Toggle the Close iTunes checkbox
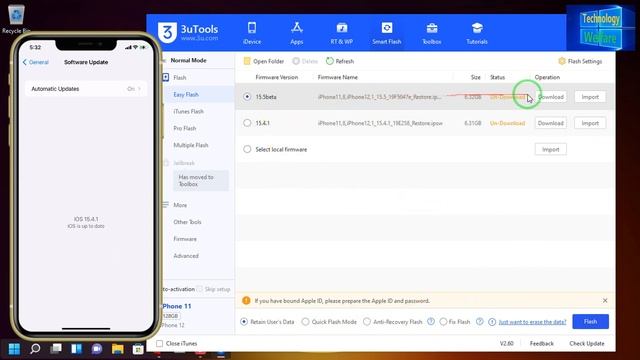640x360 pixels. coord(160,344)
